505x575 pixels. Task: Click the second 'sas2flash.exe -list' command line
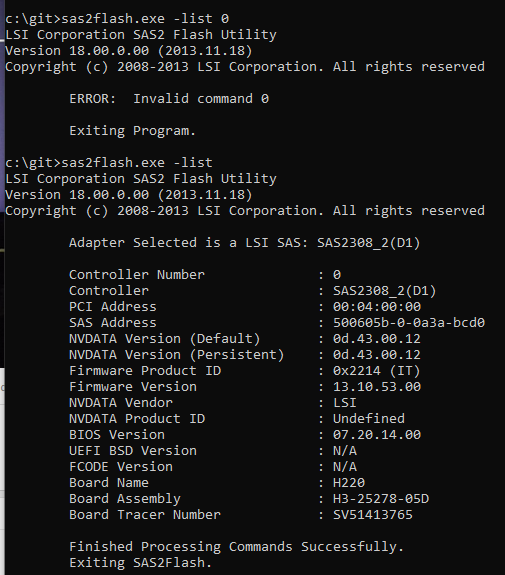(109, 162)
